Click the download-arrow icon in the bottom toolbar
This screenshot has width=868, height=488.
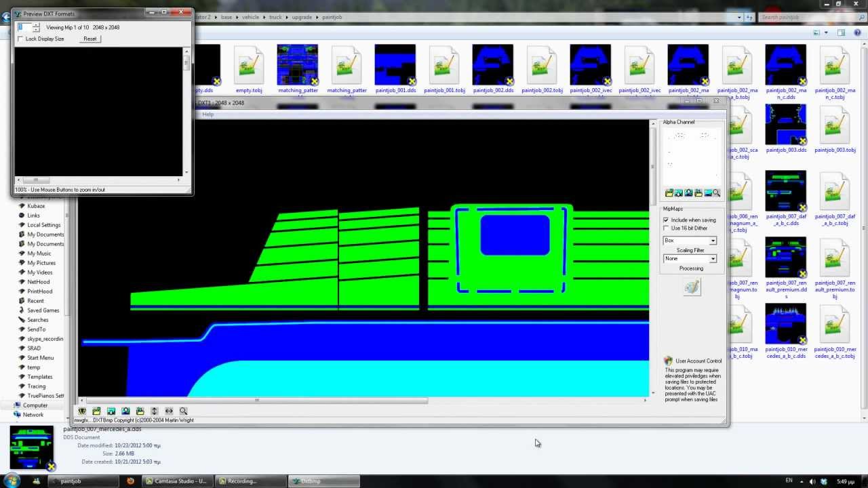pyautogui.click(x=111, y=411)
